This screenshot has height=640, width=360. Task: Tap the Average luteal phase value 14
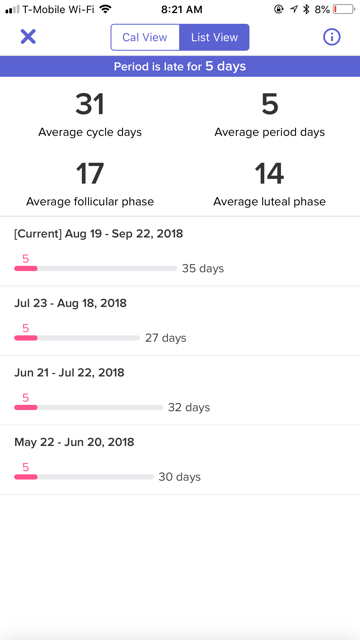tap(269, 173)
